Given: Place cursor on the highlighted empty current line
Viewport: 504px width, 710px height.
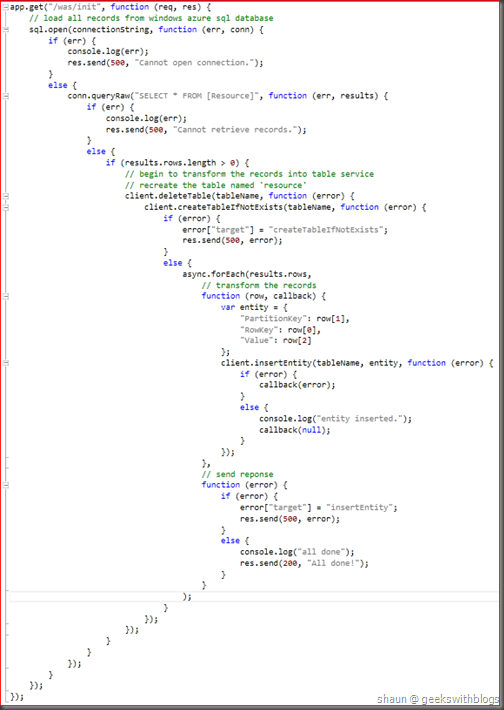Looking at the screenshot, I should coord(254,597).
